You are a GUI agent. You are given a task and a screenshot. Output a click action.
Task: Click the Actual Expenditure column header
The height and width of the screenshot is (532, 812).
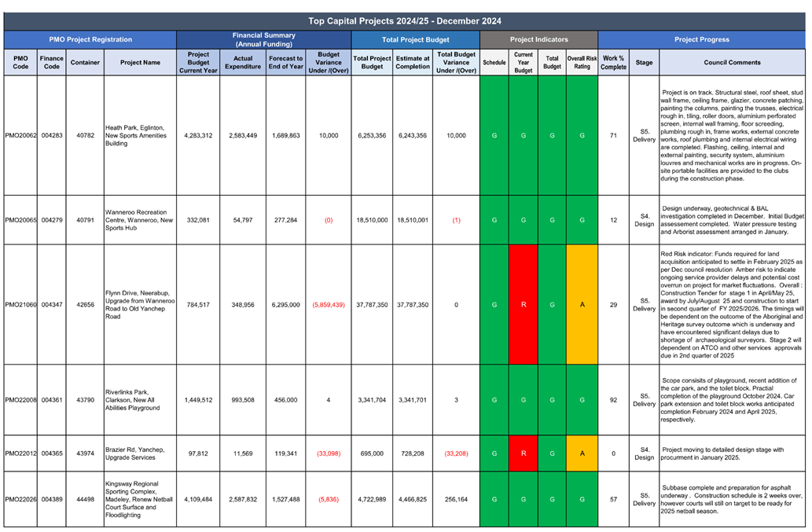[x=243, y=62]
